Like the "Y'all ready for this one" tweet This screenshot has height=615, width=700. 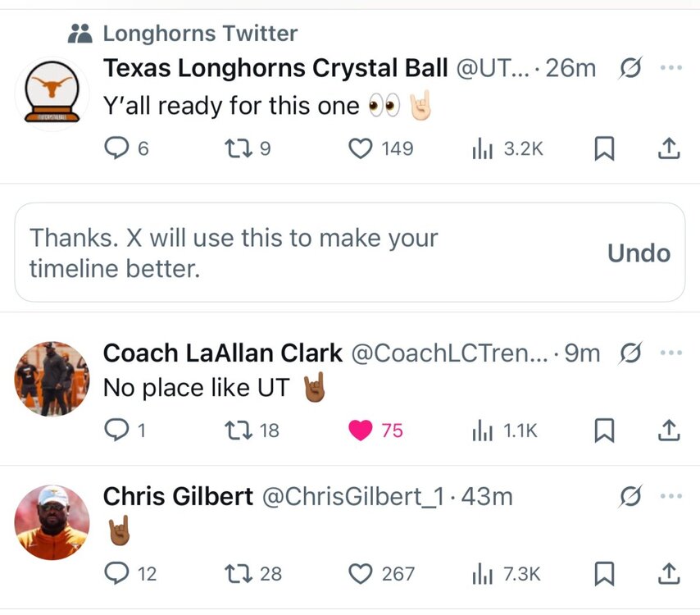tap(361, 148)
